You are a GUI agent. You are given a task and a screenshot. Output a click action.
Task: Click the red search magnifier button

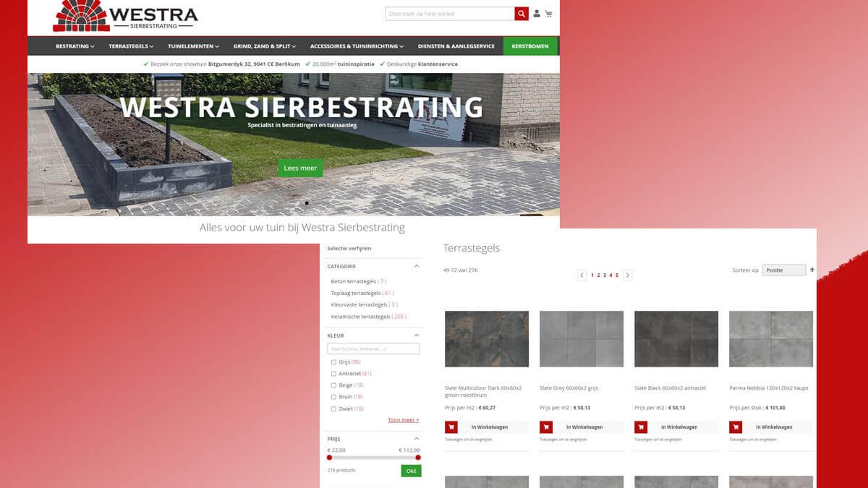(522, 14)
